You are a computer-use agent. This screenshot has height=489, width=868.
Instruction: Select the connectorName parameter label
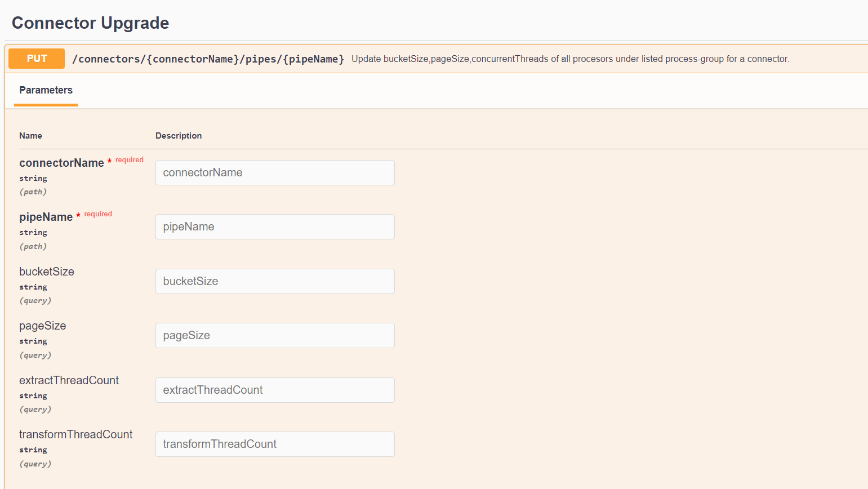[x=61, y=163]
